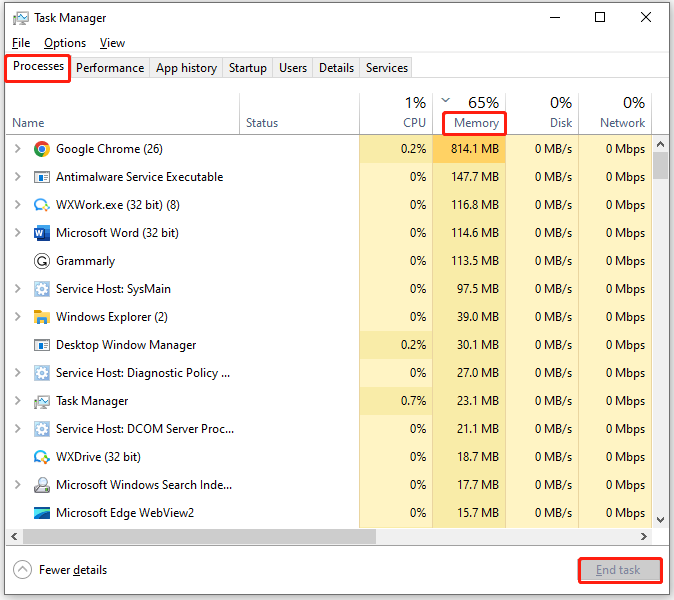
Task: Select the 814.1 MB memory cell
Action: click(469, 149)
